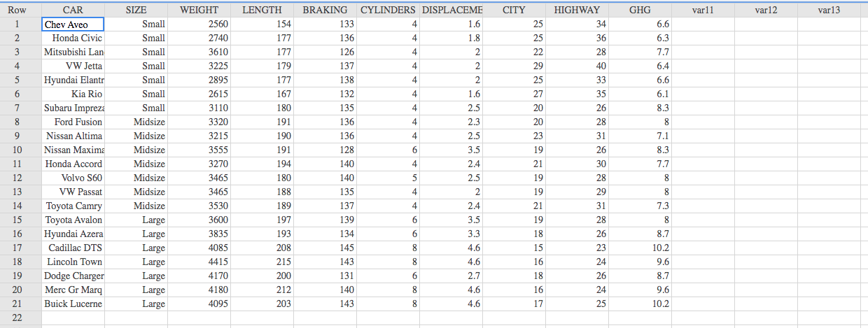Click the CYLINDERS column header
This screenshot has height=328, width=868.
tap(388, 10)
